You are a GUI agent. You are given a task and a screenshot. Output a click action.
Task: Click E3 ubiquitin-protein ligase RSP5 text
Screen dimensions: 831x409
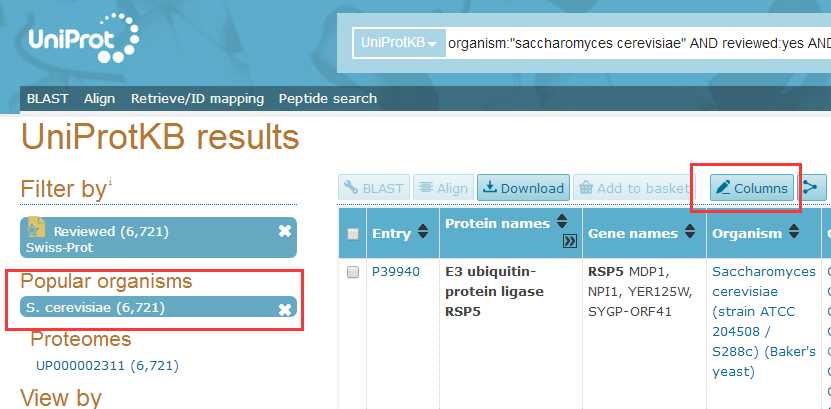click(494, 292)
